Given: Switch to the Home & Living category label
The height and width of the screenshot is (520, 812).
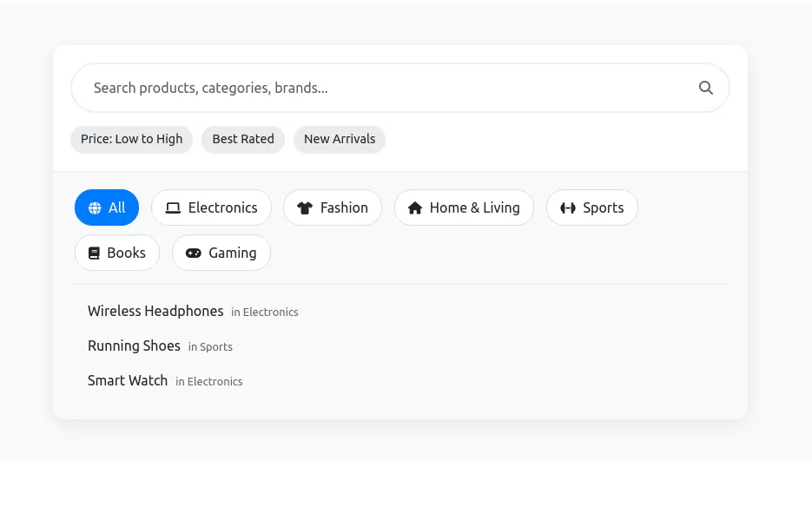Looking at the screenshot, I should [474, 208].
